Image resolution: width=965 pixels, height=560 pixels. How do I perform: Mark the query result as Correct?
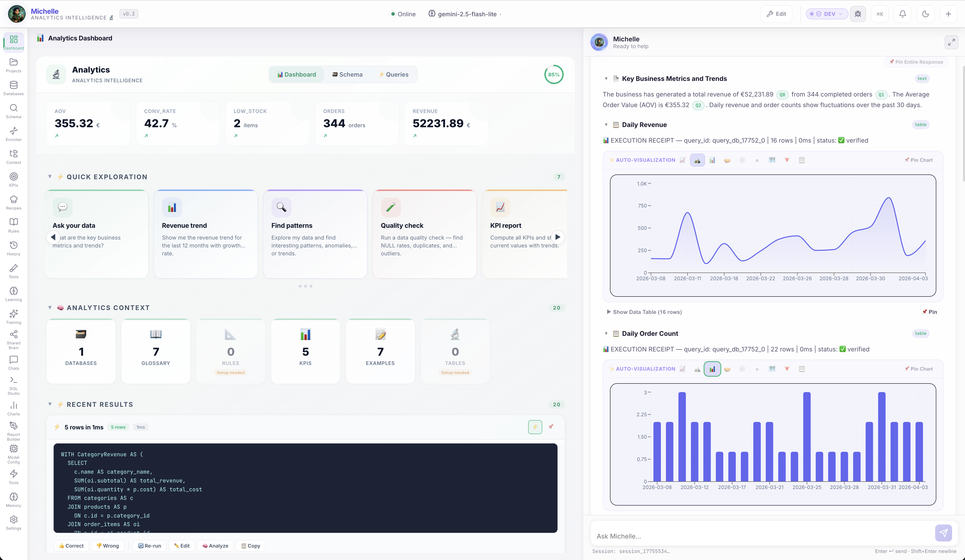pos(71,546)
